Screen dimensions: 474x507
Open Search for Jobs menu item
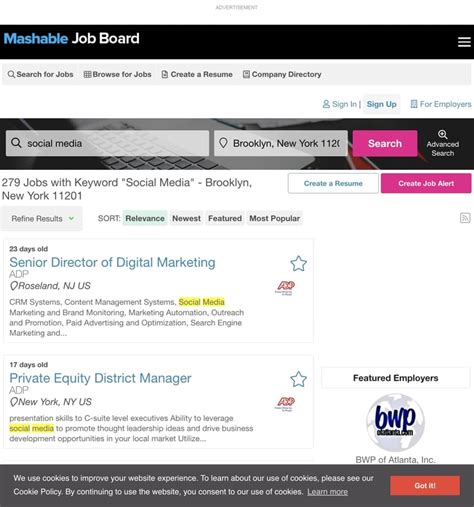(x=40, y=74)
